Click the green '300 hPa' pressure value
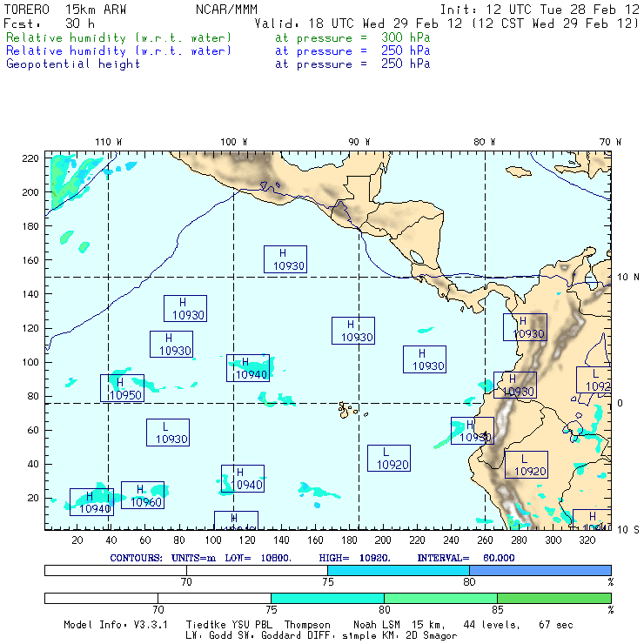The width and height of the screenshot is (644, 644). pyautogui.click(x=406, y=37)
